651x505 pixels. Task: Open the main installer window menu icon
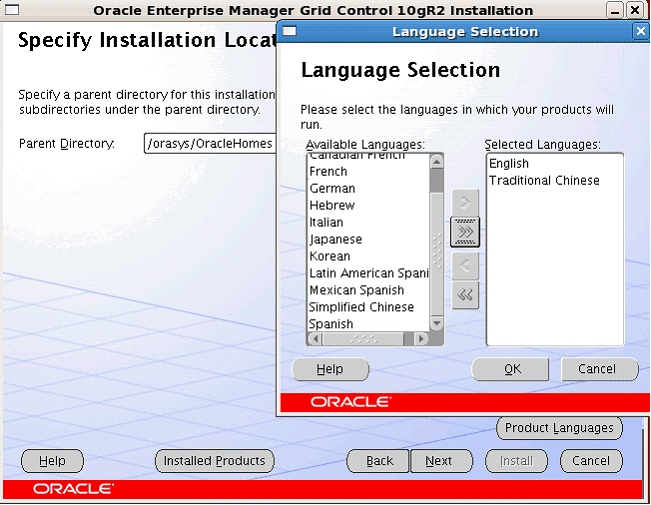(12, 10)
